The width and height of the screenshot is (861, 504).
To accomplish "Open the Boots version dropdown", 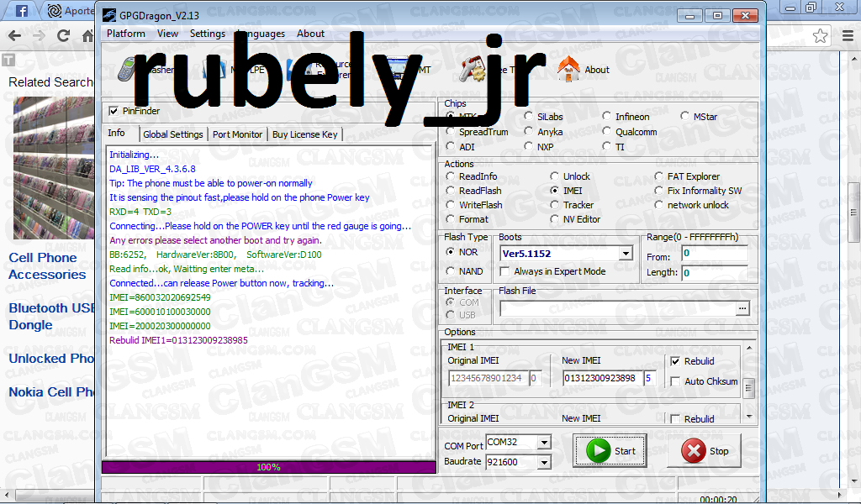I will click(x=626, y=254).
